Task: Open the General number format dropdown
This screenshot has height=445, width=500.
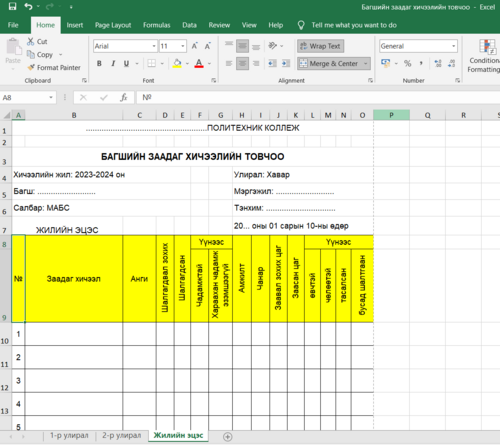Action: [x=454, y=46]
